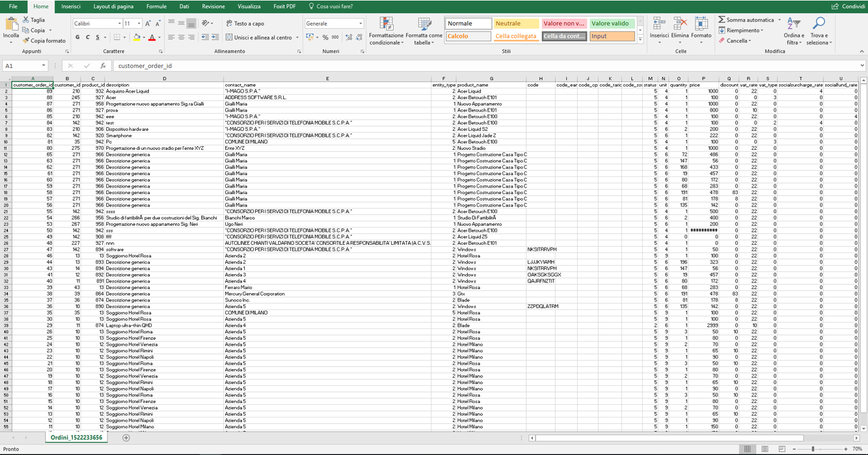This screenshot has width=868, height=455.
Task: Apply percentage format with the % icon
Action: tap(326, 38)
